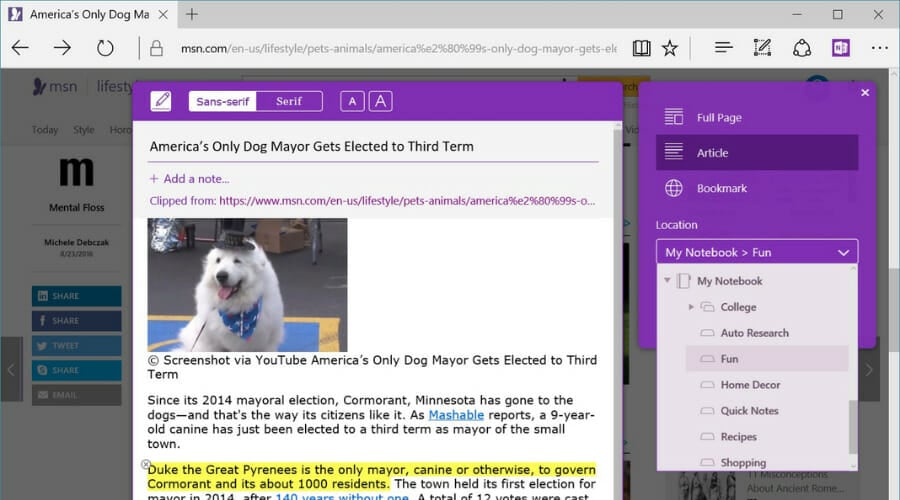
Task: Open the Mashable link in article
Action: 456,414
